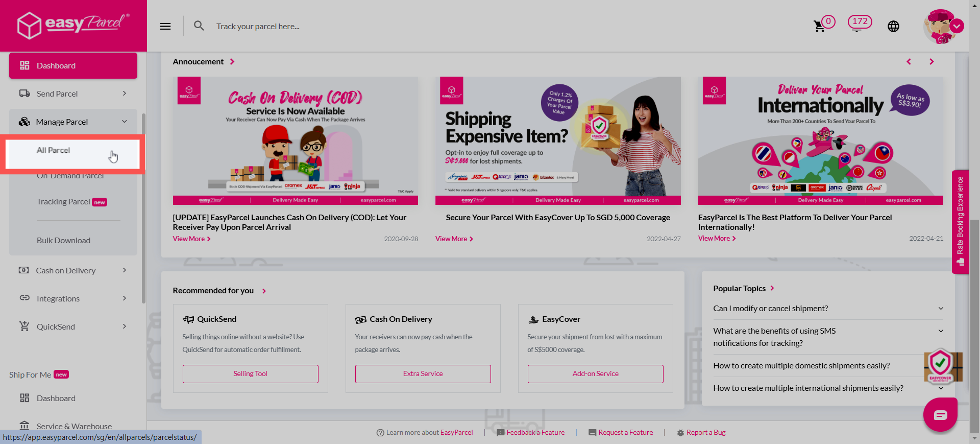Open Service & Warehouse sidebar item
The width and height of the screenshot is (980, 444).
(73, 426)
